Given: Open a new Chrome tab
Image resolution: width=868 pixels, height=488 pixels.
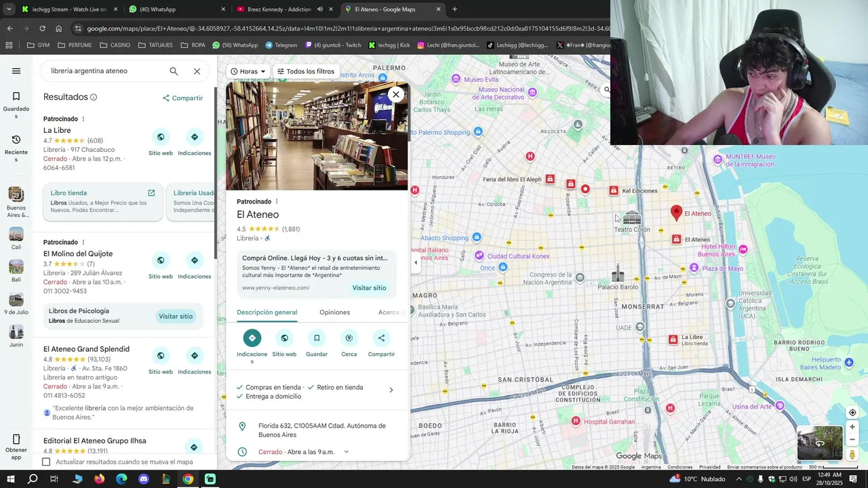Looking at the screenshot, I should tap(454, 9).
